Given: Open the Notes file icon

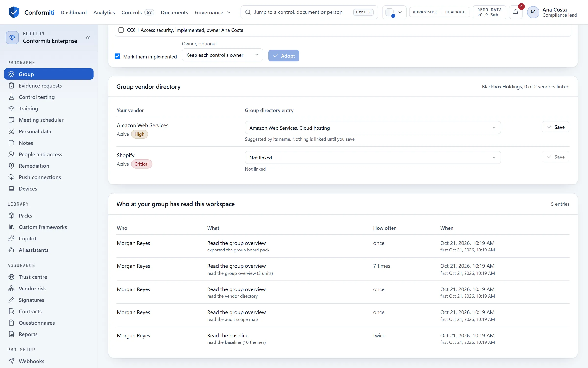Looking at the screenshot, I should (x=12, y=143).
